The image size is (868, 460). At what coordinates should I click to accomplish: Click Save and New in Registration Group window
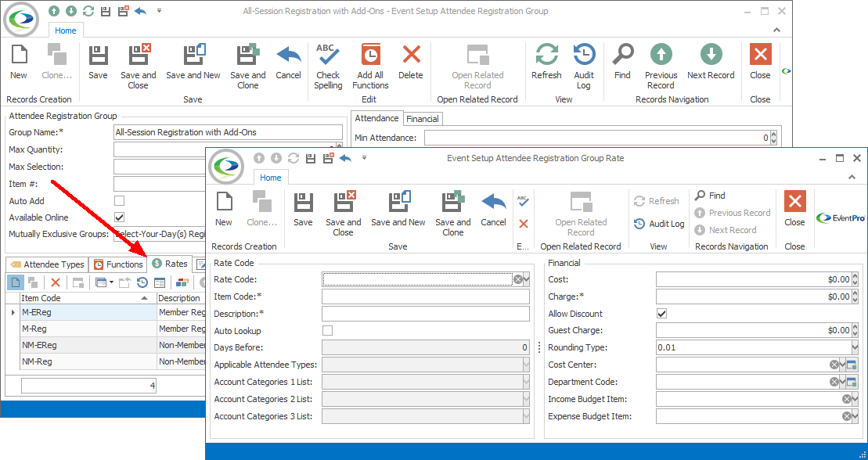pos(193,63)
